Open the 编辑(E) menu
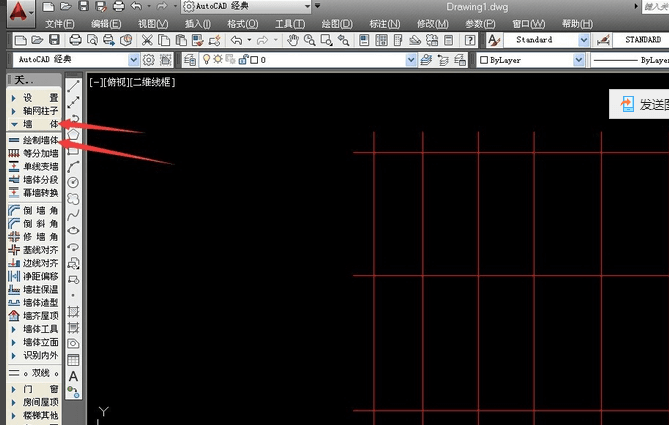 (x=106, y=24)
